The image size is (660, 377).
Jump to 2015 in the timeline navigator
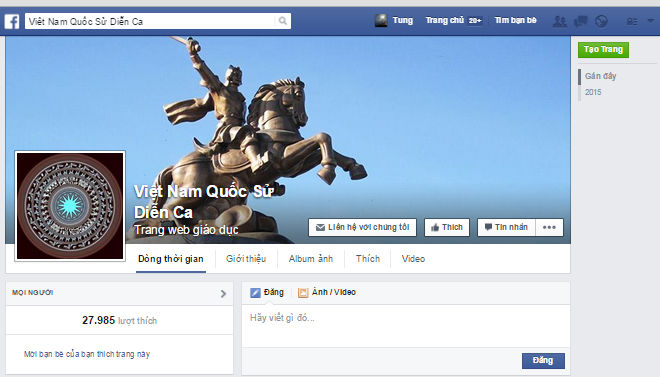[593, 92]
